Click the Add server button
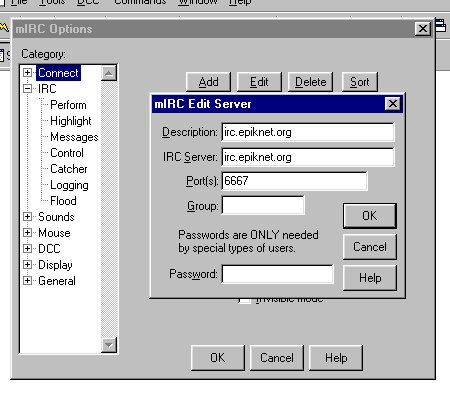Viewport: 450px width, 396px height. coord(208,82)
